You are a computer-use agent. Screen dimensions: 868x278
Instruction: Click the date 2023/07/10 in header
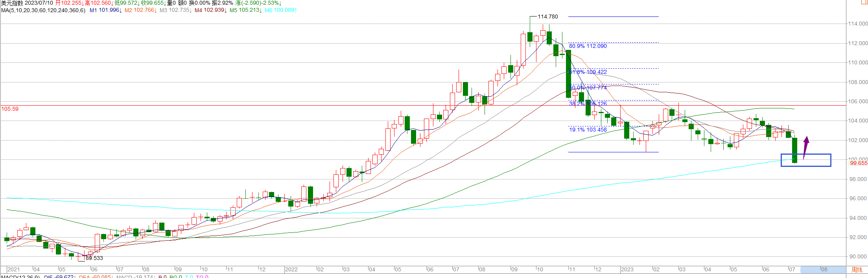(x=39, y=3)
